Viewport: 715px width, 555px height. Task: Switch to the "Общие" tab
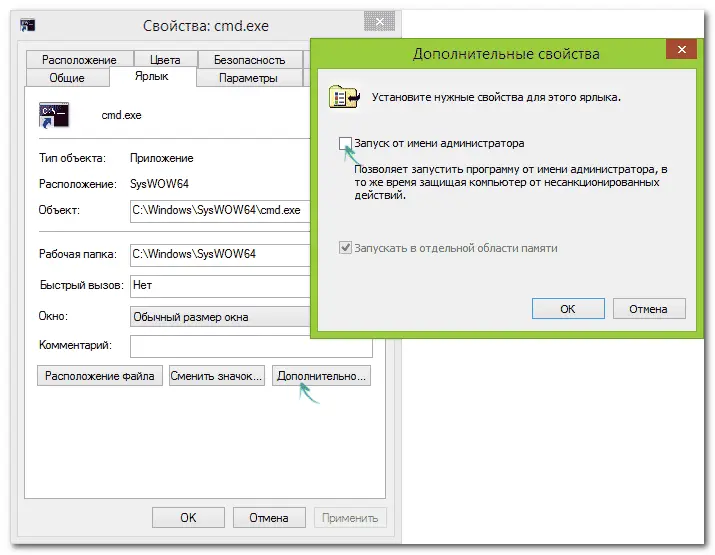pyautogui.click(x=66, y=78)
